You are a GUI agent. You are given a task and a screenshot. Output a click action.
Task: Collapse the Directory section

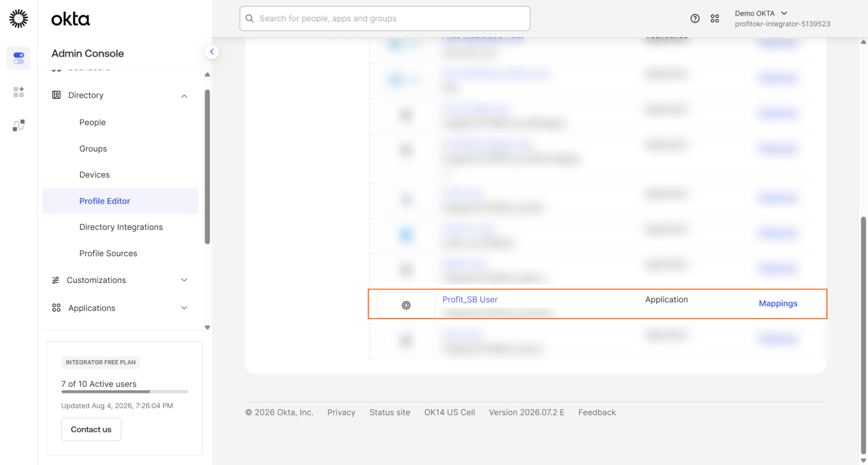[x=184, y=96]
